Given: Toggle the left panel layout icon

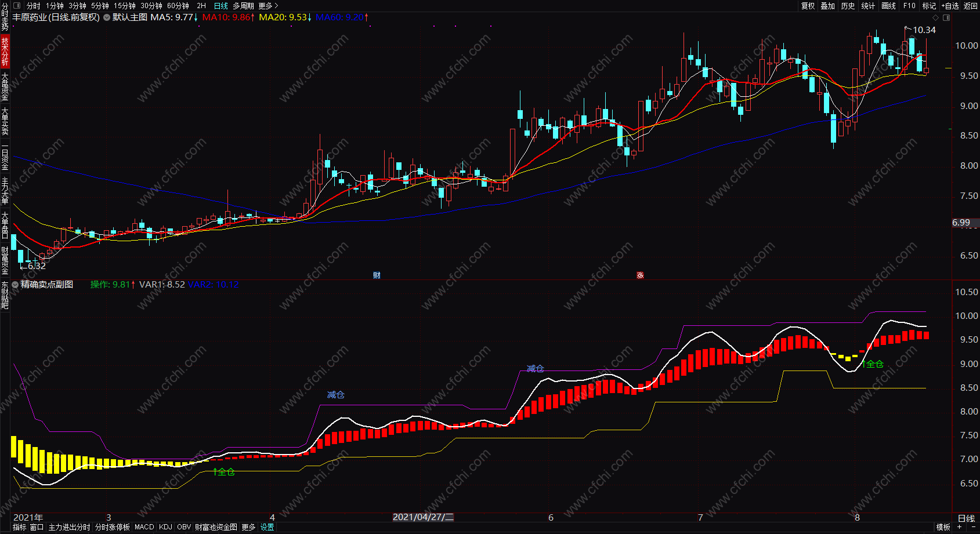Looking at the screenshot, I should pos(16,6).
